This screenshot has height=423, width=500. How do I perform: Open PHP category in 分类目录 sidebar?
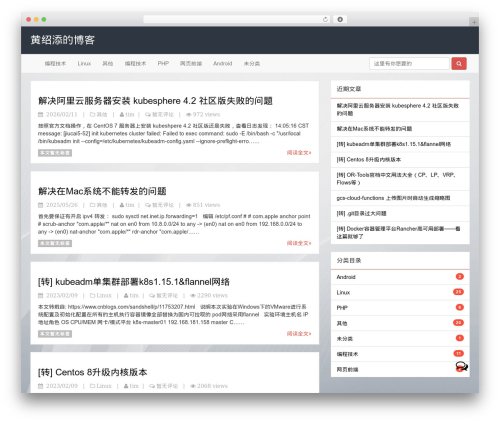(342, 308)
